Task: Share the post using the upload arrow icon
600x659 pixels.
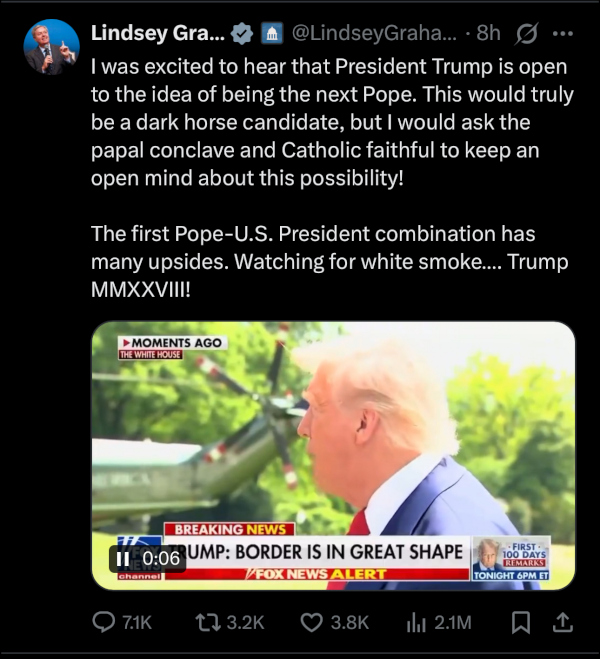Action: (x=563, y=622)
